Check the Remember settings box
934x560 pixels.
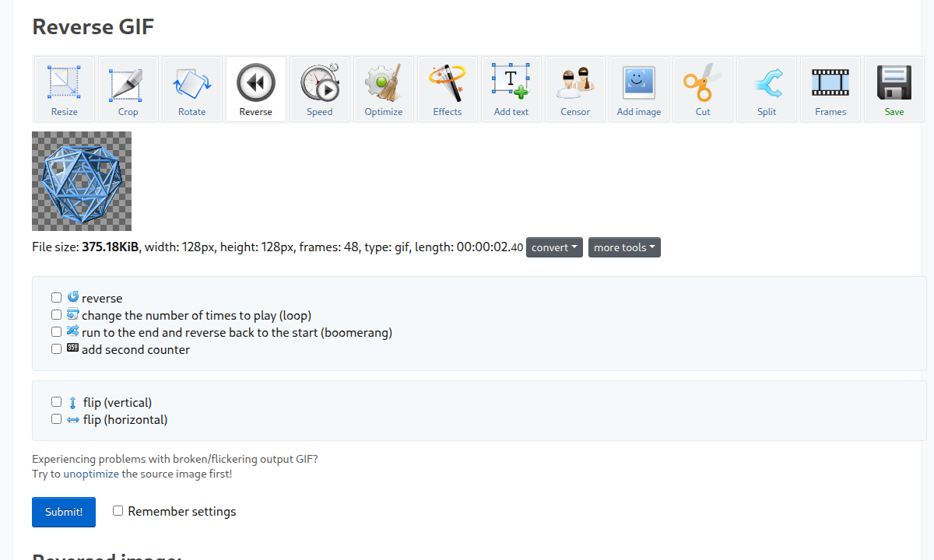pos(118,511)
